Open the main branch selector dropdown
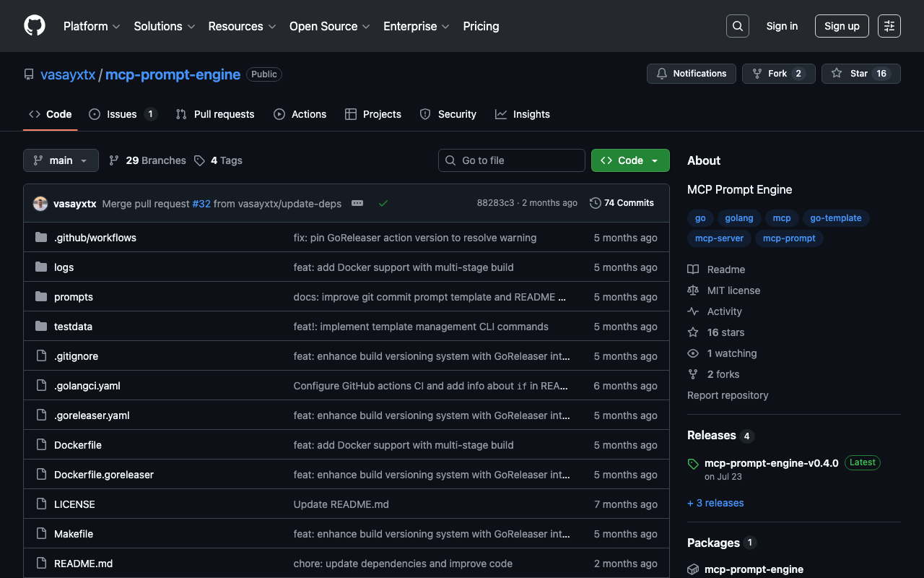Viewport: 924px width, 578px height. tap(61, 160)
